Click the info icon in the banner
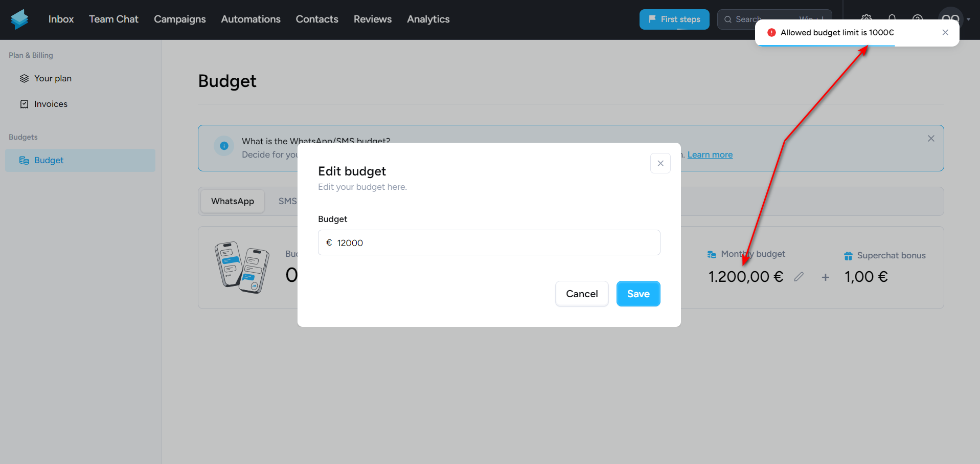Image resolution: width=980 pixels, height=464 pixels. point(224,146)
